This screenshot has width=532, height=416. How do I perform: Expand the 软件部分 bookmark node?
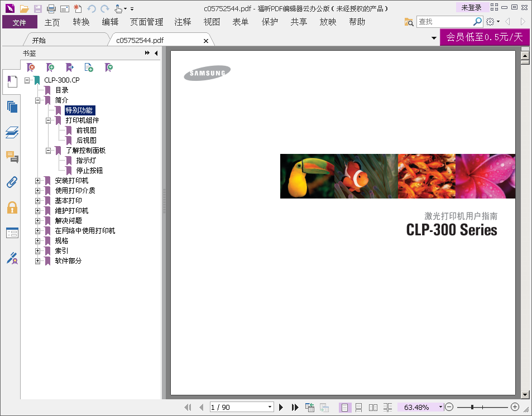pyautogui.click(x=37, y=261)
